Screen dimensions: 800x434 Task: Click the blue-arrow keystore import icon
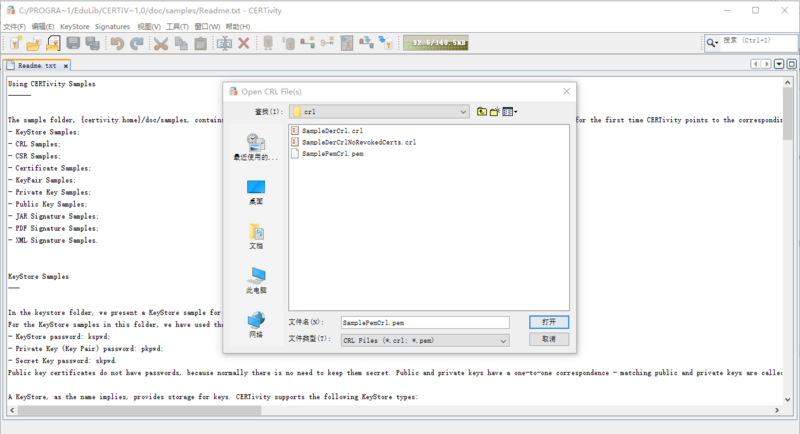386,43
